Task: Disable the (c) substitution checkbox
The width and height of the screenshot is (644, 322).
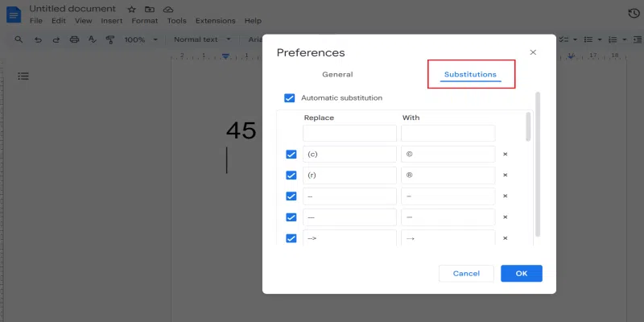Action: (291, 154)
